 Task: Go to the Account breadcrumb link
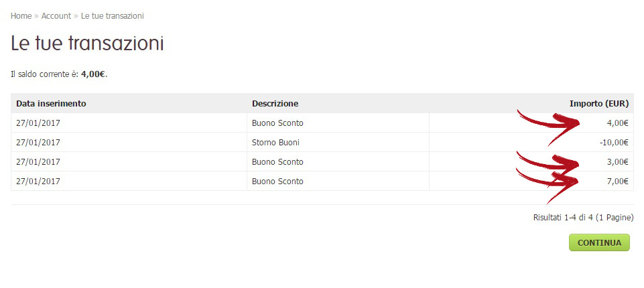click(x=56, y=16)
